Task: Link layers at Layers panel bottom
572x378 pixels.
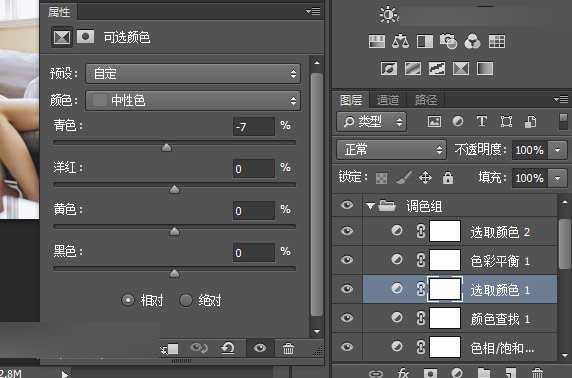Action: pyautogui.click(x=376, y=373)
